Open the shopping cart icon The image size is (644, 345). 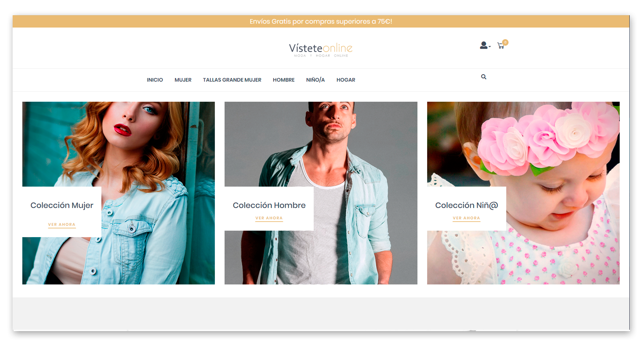coord(501,46)
